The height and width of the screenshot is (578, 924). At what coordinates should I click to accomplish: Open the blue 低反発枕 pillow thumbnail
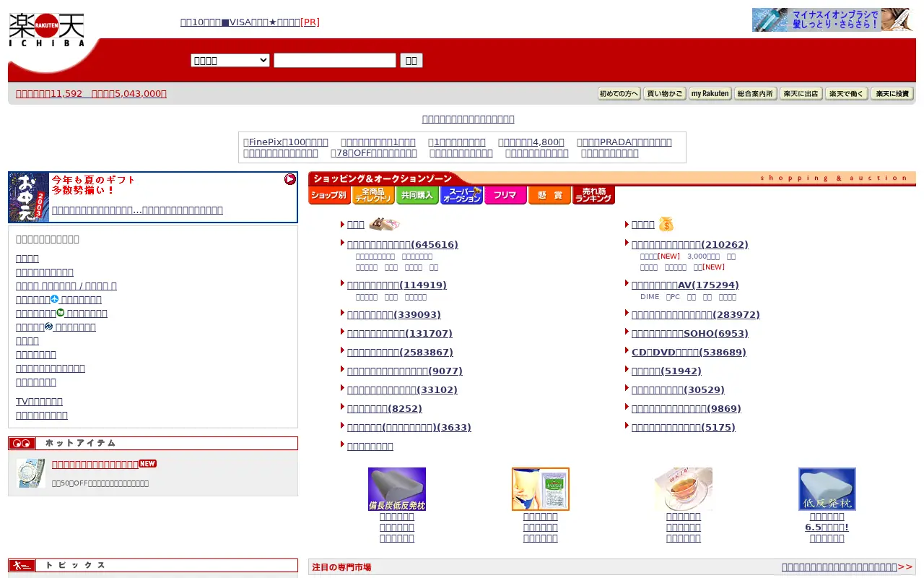coord(827,489)
